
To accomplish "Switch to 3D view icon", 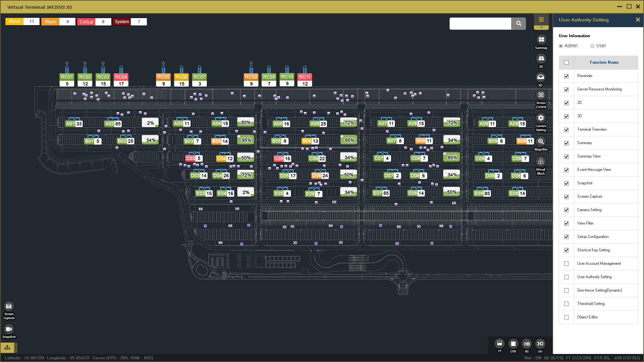I will click(x=541, y=77).
